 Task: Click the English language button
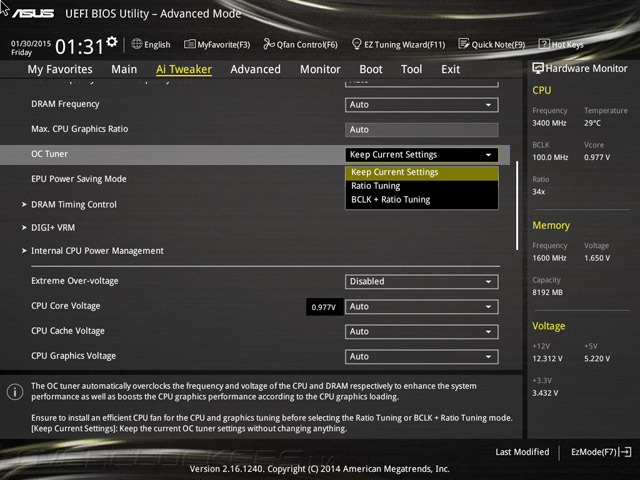(x=151, y=44)
